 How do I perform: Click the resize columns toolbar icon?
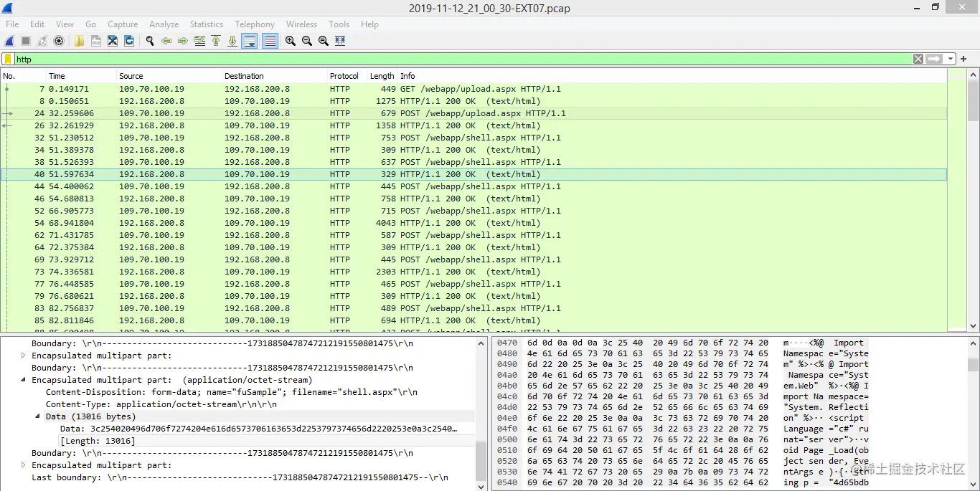coord(340,41)
